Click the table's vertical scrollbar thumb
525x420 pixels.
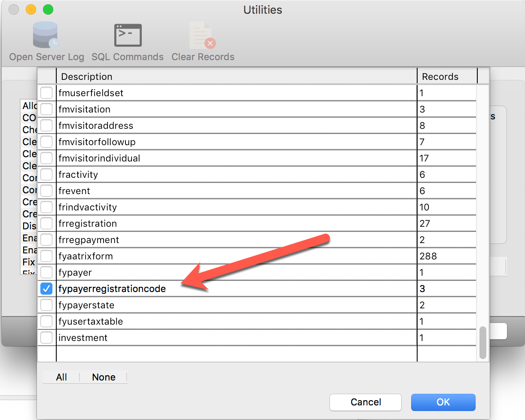point(483,342)
